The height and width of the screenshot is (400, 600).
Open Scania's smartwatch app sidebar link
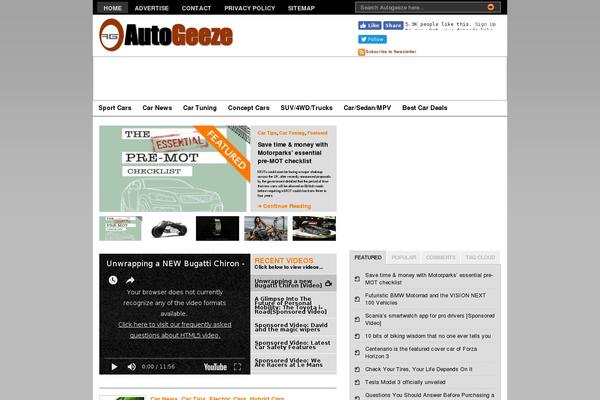click(x=430, y=319)
